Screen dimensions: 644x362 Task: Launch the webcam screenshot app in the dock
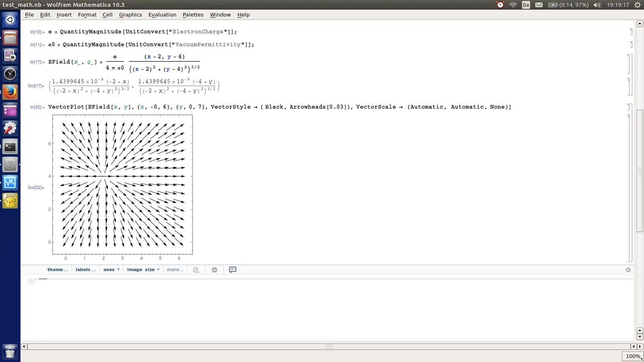point(10,56)
